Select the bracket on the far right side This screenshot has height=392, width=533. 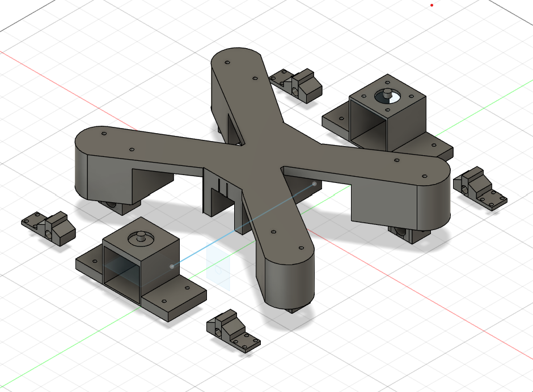(x=479, y=184)
